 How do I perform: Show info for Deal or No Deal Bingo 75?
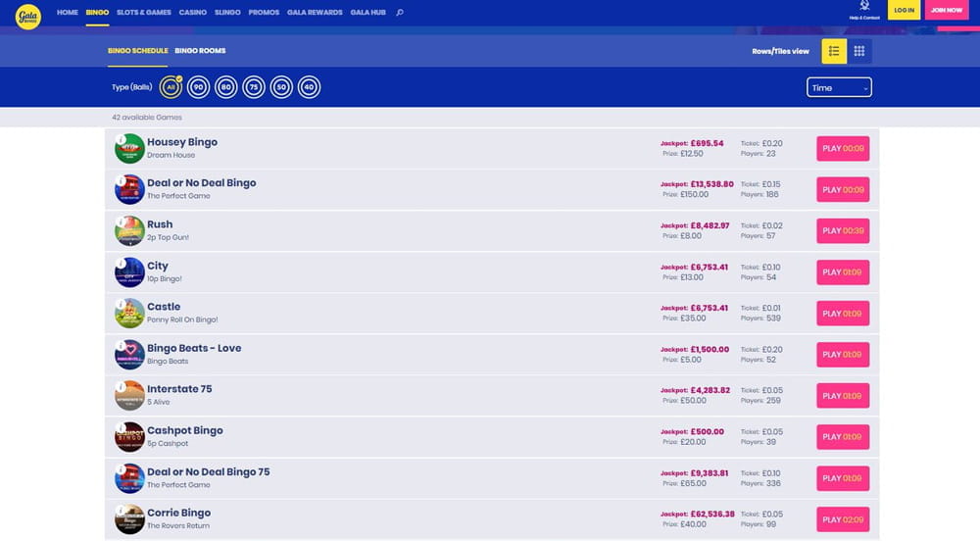[121, 469]
